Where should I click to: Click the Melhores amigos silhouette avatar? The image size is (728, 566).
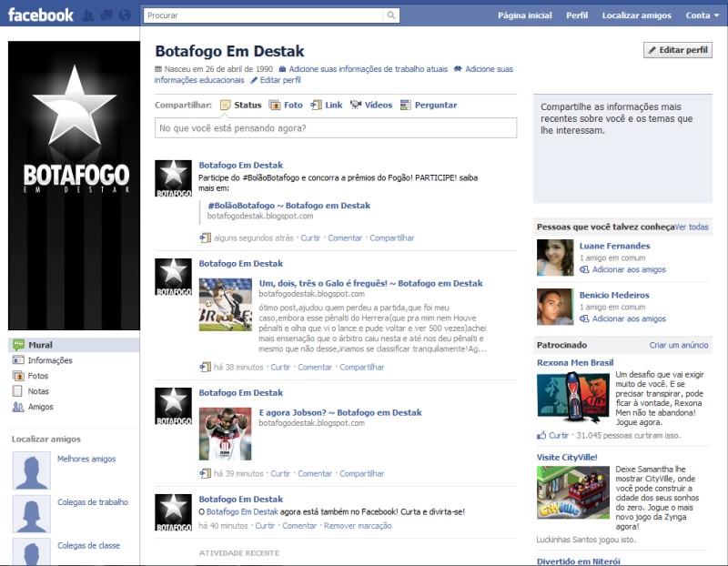[x=32, y=470]
